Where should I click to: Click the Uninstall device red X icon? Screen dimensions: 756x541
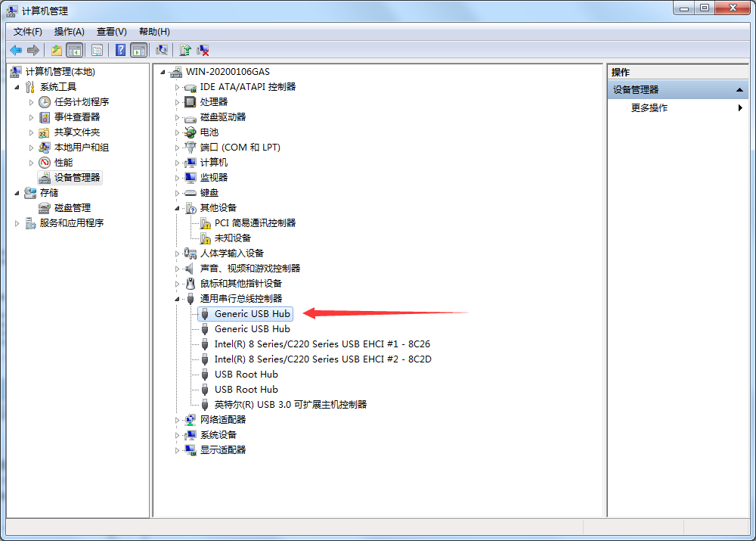pos(203,50)
